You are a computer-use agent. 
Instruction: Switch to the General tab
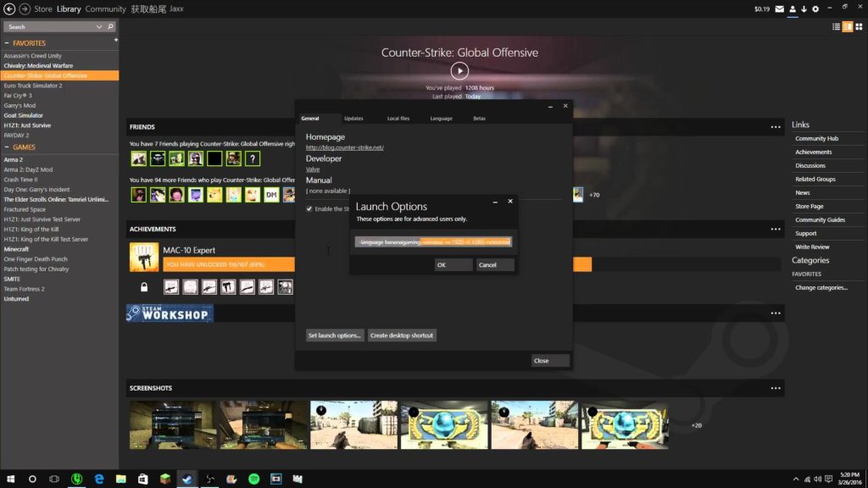(x=310, y=119)
